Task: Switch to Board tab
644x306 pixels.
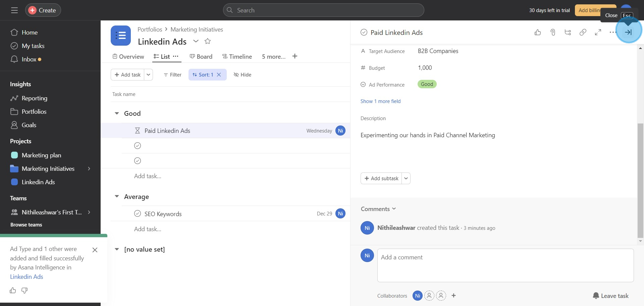Action: [x=201, y=57]
